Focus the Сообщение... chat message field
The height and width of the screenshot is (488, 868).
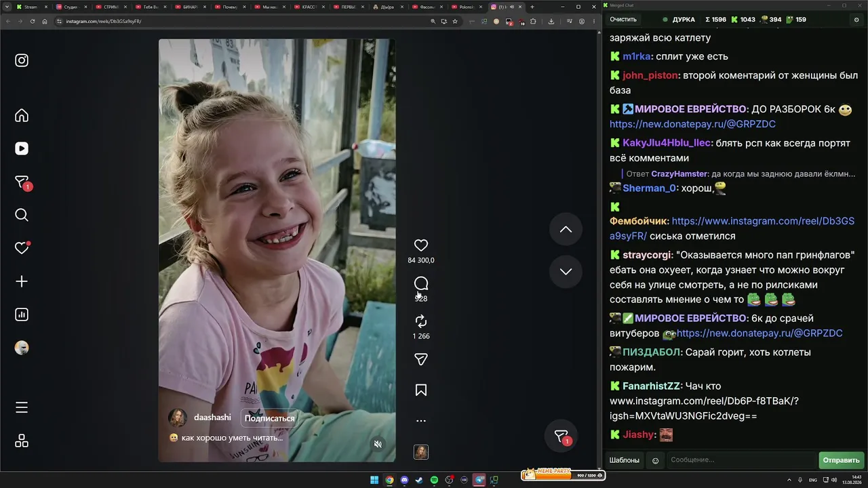[741, 460]
